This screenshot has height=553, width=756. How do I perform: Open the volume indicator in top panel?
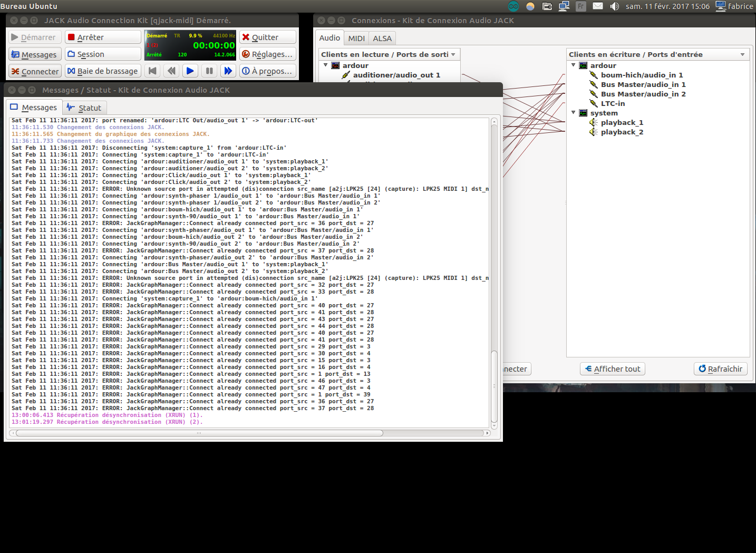[615, 6]
